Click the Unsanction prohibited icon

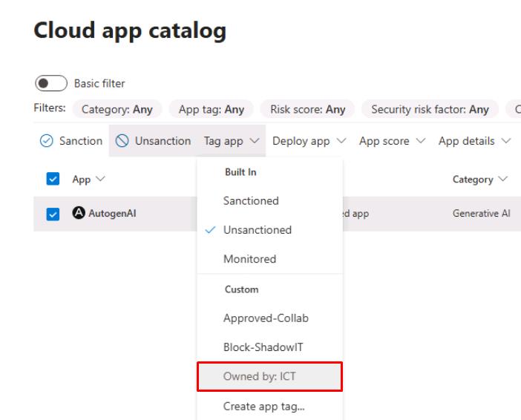coord(122,141)
